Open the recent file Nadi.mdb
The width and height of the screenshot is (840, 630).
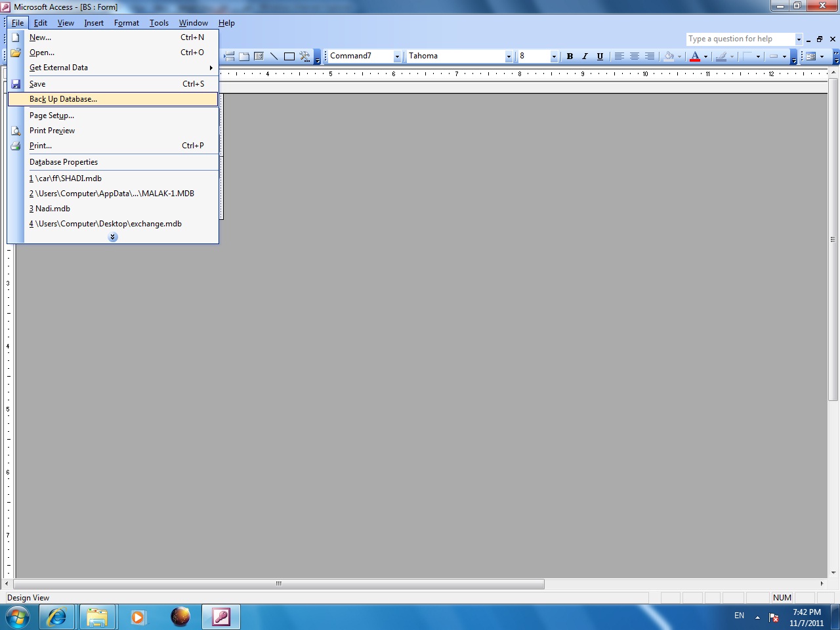(x=49, y=209)
